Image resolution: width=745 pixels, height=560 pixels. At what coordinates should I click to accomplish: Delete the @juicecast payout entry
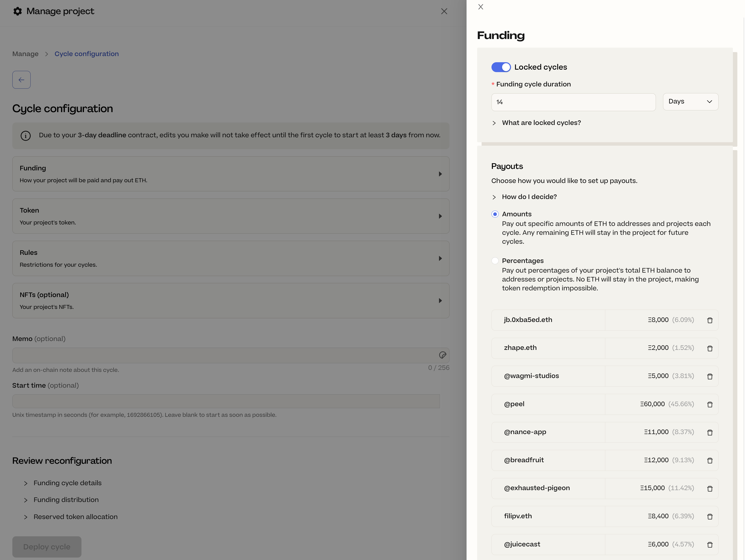(x=710, y=544)
